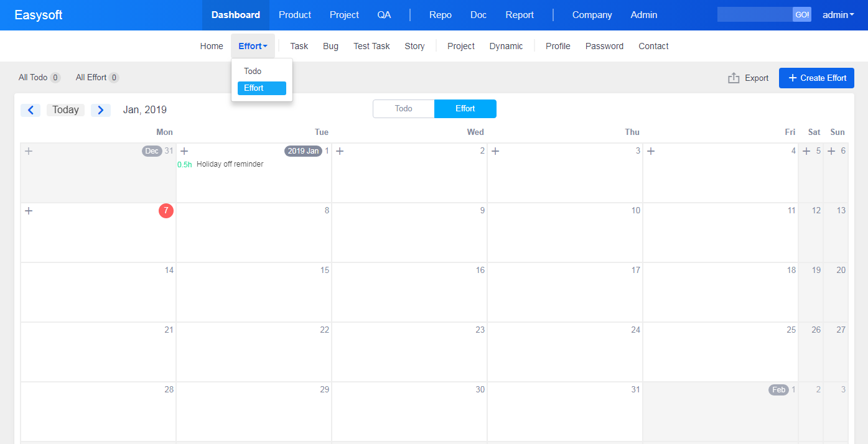Screen dimensions: 868x444
Task: Click the Create Effort button
Action: click(816, 78)
